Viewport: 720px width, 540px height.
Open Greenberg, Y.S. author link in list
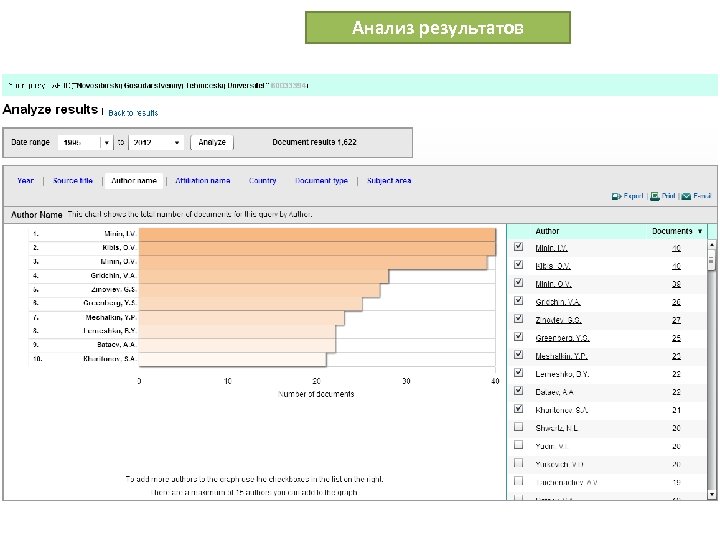pos(562,338)
